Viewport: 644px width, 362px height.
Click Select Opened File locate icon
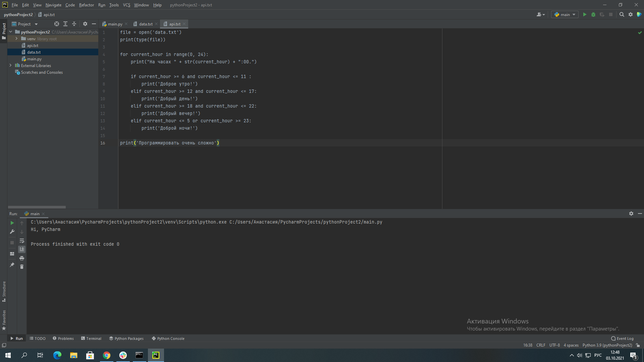[x=57, y=24]
